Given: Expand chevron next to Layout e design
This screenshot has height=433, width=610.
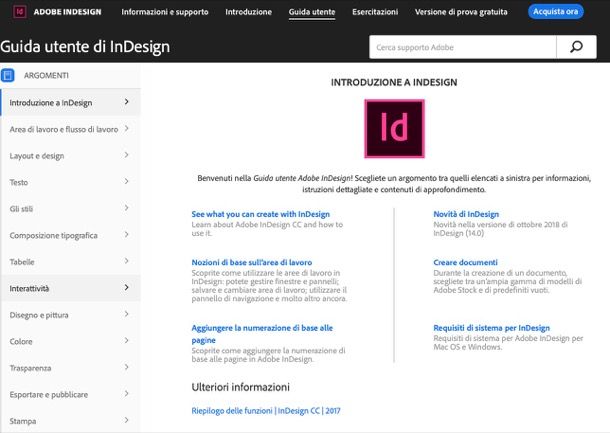Looking at the screenshot, I should point(126,155).
